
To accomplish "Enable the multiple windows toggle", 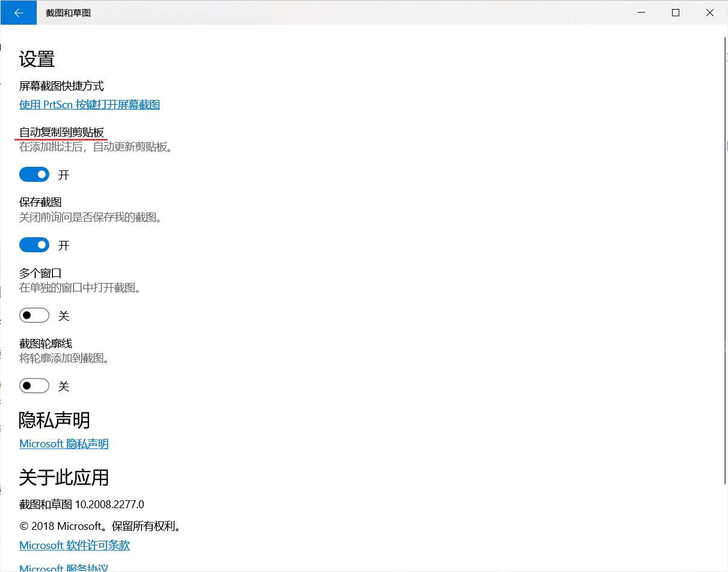I will click(x=34, y=316).
